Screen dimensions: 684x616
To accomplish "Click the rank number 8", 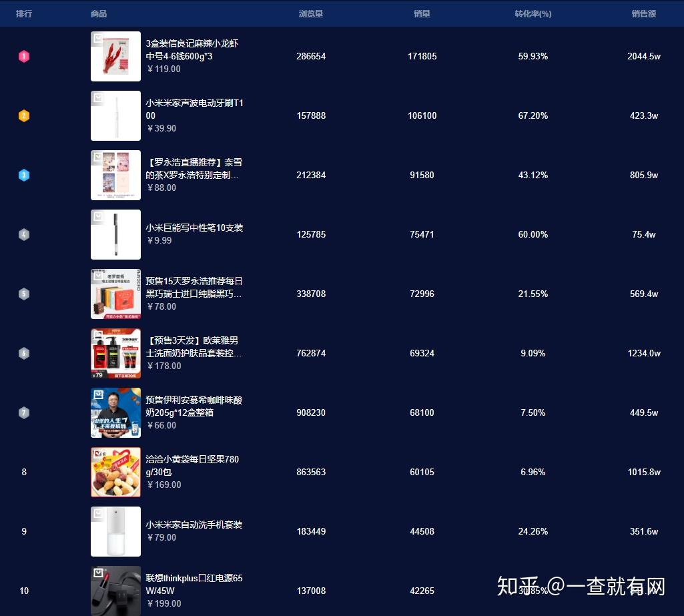I will point(24,472).
